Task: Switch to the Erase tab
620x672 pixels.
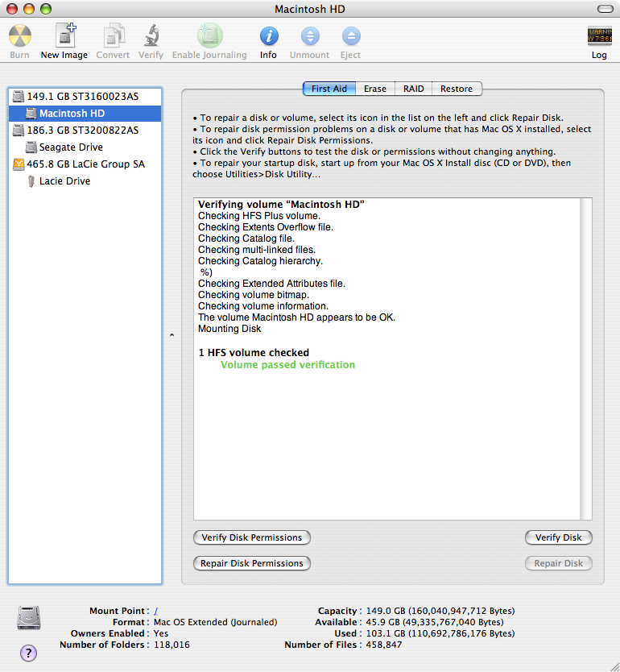Action: pyautogui.click(x=375, y=89)
